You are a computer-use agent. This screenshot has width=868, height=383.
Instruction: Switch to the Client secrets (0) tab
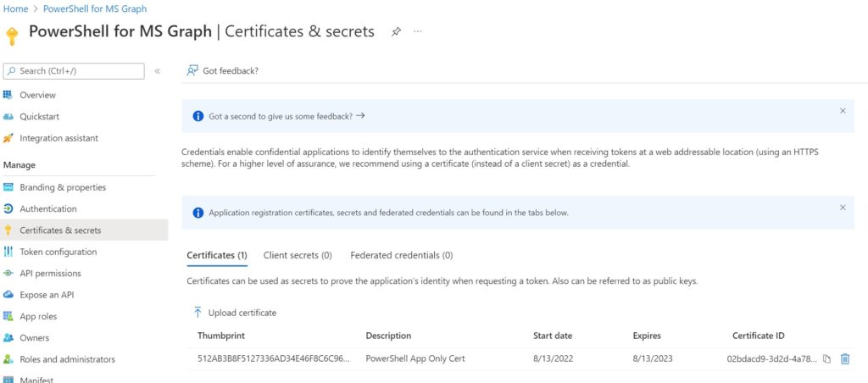click(x=298, y=255)
